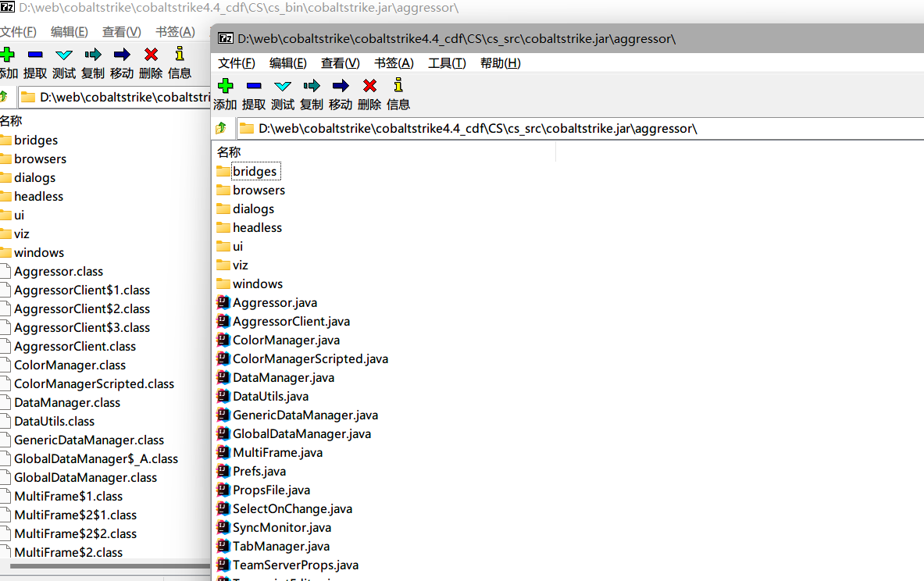
Task: Open 书签(A) menu in front window
Action: (394, 63)
